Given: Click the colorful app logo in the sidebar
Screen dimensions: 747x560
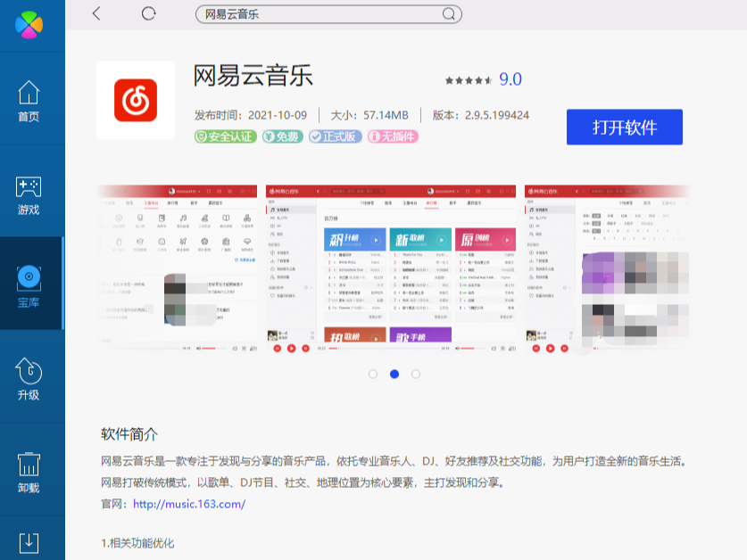Looking at the screenshot, I should tap(29, 25).
